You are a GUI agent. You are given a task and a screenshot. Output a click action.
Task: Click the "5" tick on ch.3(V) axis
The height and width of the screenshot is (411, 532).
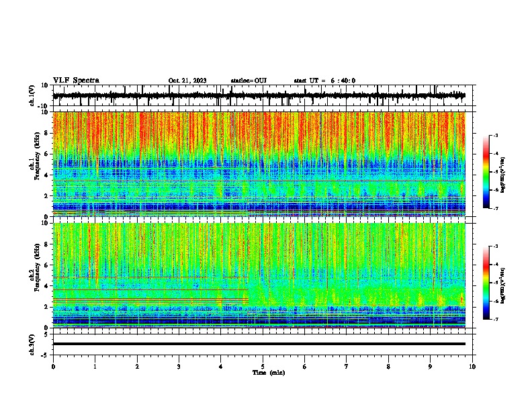pos(47,334)
